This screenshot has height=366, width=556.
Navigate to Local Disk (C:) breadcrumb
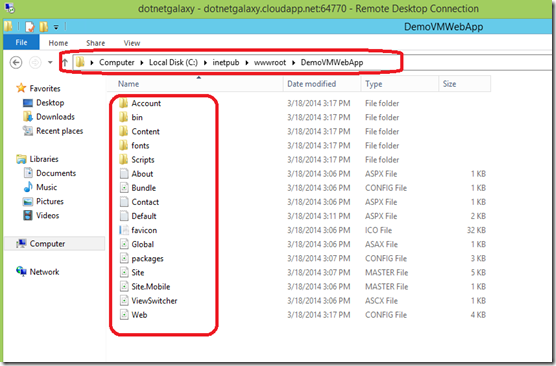(173, 62)
